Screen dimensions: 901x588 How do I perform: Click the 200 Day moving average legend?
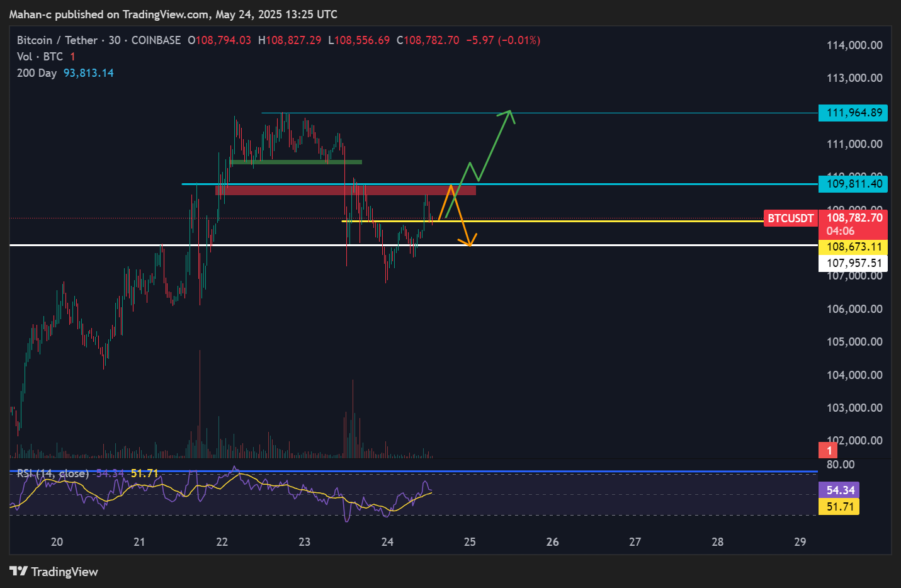point(37,73)
